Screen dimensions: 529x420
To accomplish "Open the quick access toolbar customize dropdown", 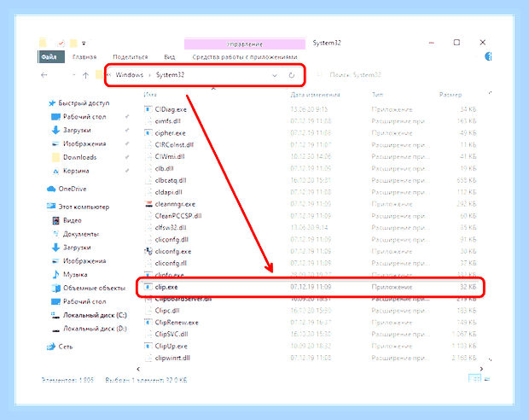I will pos(84,44).
